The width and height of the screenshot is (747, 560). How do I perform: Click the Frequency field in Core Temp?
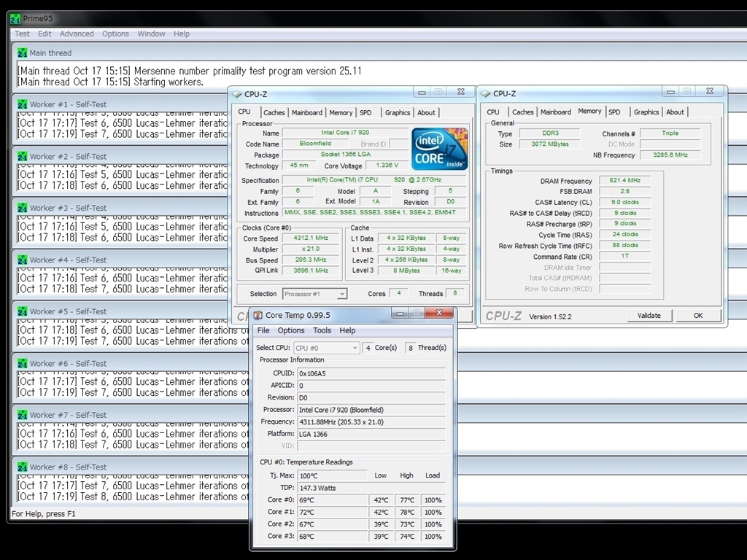click(371, 422)
